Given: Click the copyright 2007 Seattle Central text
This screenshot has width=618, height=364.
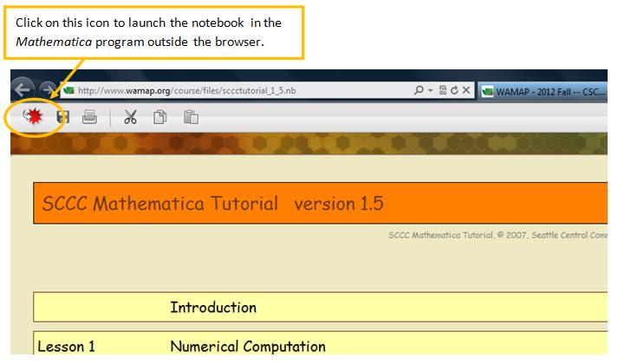Looking at the screenshot, I should pos(498,235).
